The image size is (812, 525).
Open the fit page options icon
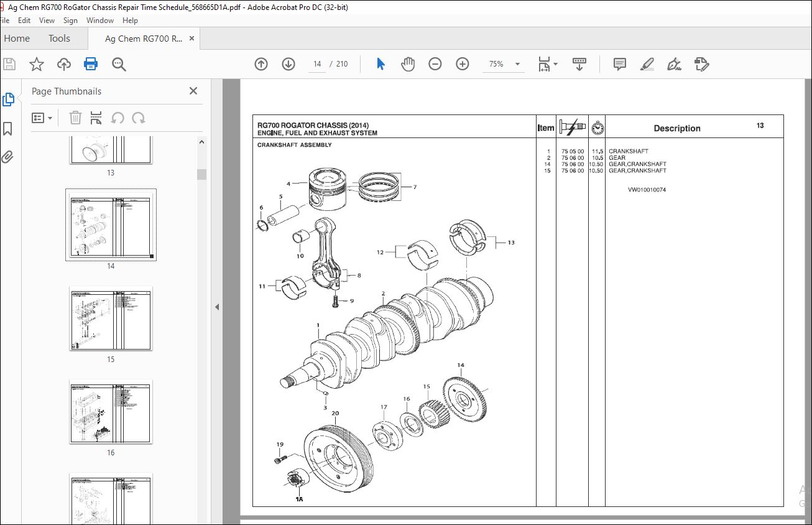pos(544,64)
